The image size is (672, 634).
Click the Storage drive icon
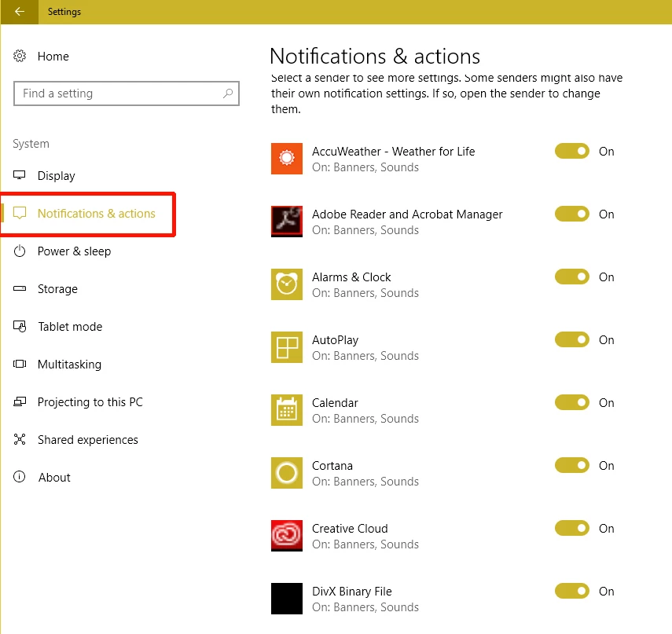tap(20, 288)
